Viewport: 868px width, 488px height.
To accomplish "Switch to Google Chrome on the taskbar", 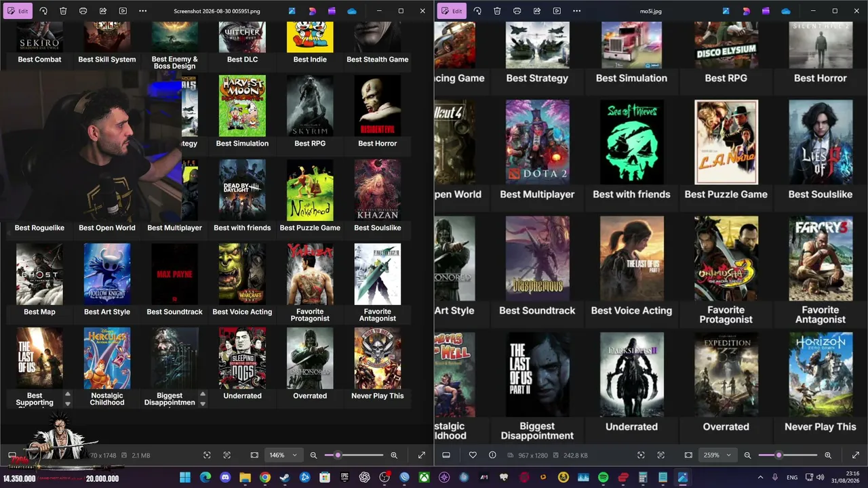I will 265,478.
